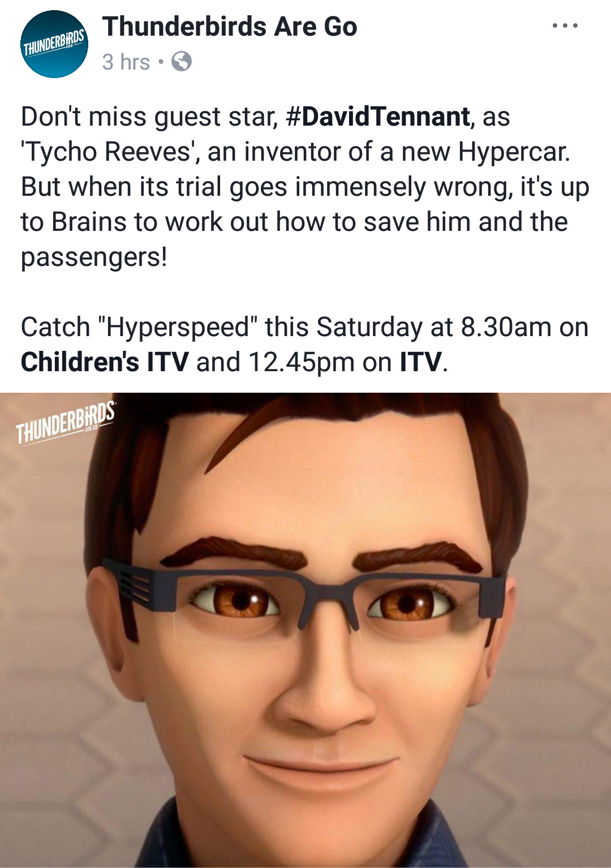Viewport: 611px width, 868px height.
Task: Open the Thunderbirds Are Go profile picture
Action: (x=54, y=44)
